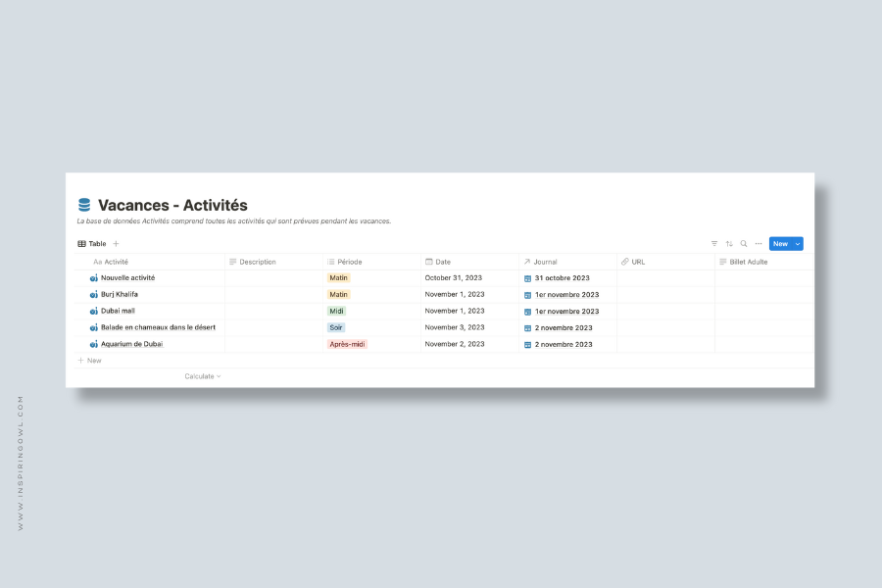Click the page icon of Nouvelle activité
882x588 pixels.
click(x=93, y=278)
